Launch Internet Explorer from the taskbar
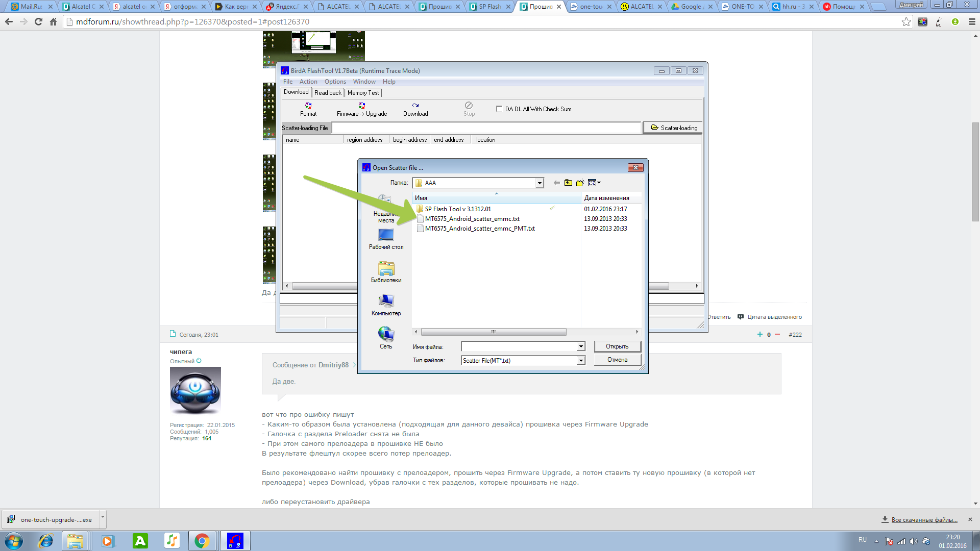 46,541
